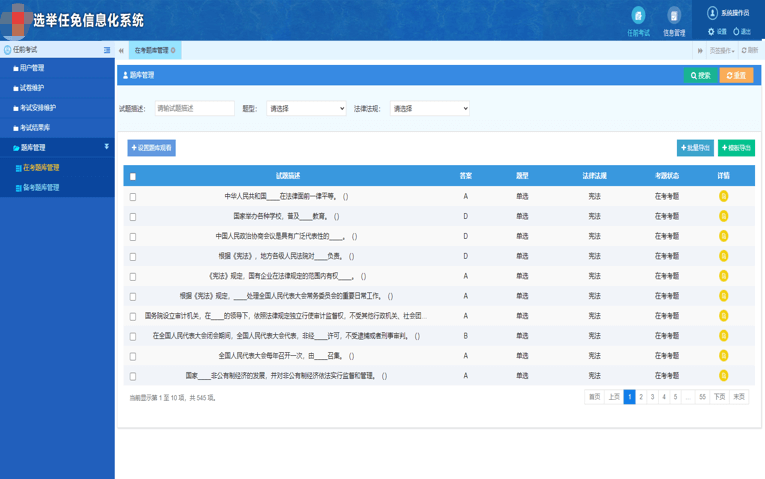Screen dimensions: 765x479
Task: Click the 考试结果库 sidebar item
Action: (57, 128)
